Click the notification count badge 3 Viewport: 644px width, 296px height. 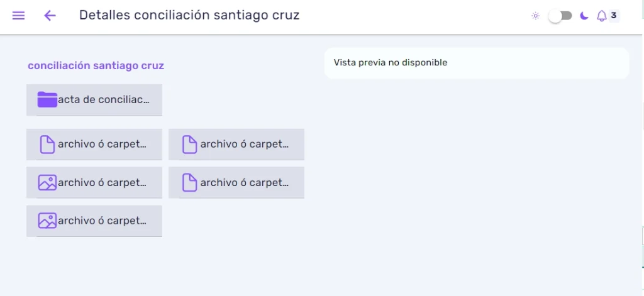point(614,16)
